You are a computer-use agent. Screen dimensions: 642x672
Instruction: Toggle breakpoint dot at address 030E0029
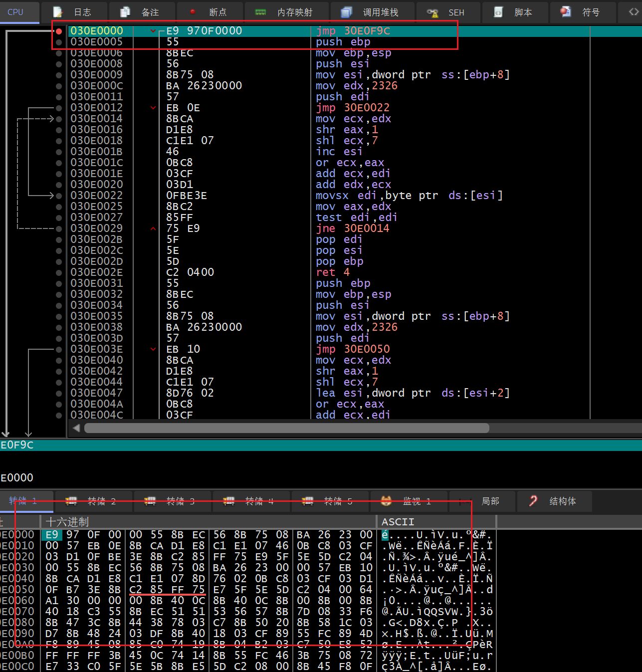[59, 228]
